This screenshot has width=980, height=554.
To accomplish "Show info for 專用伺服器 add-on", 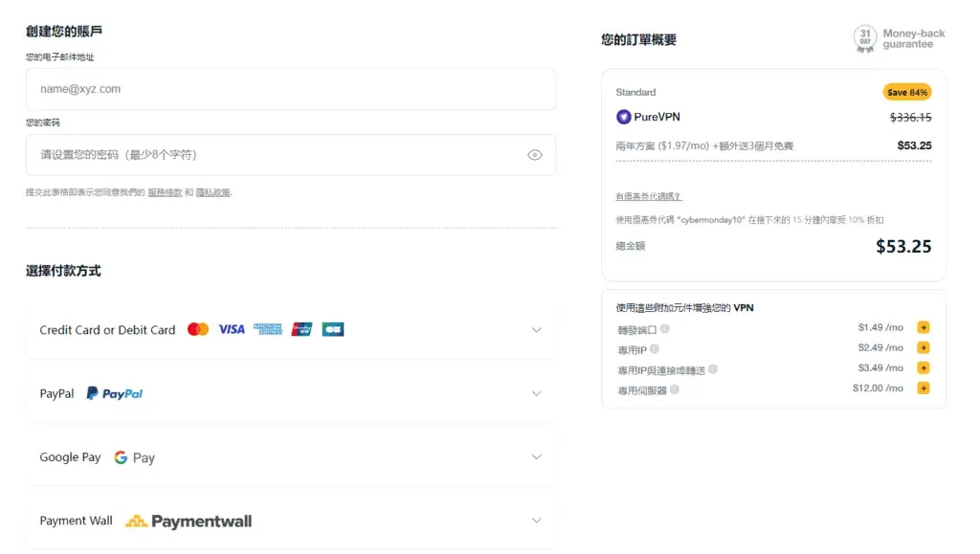I will click(x=675, y=389).
